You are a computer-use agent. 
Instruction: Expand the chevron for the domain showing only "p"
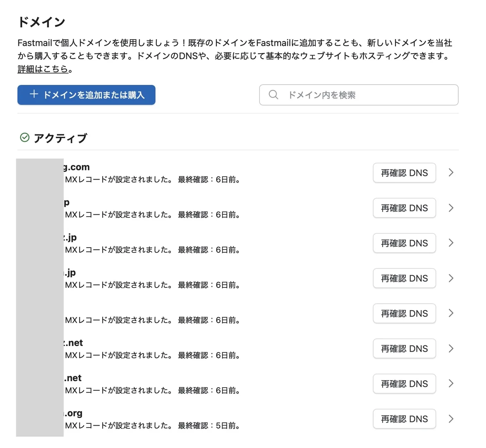point(451,208)
